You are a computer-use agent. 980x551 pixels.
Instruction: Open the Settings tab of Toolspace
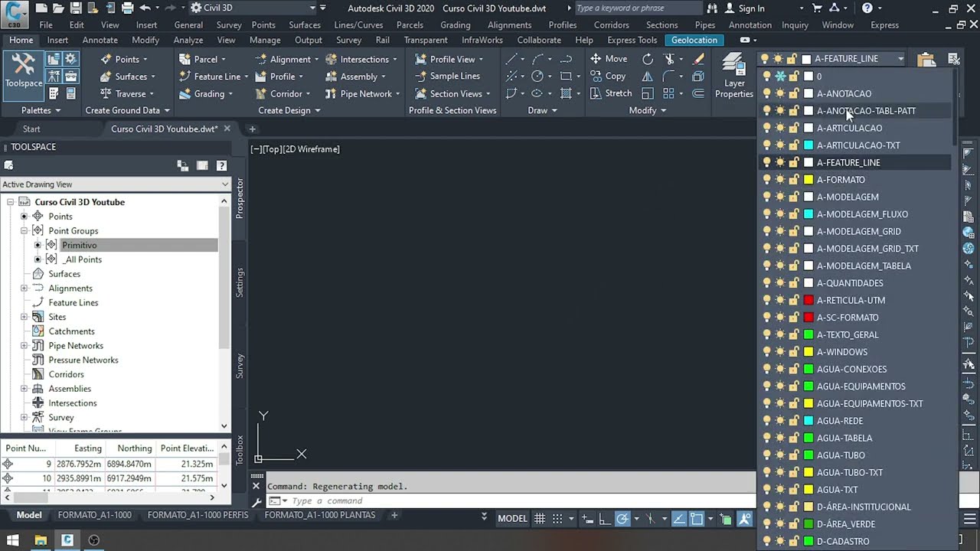tap(240, 282)
